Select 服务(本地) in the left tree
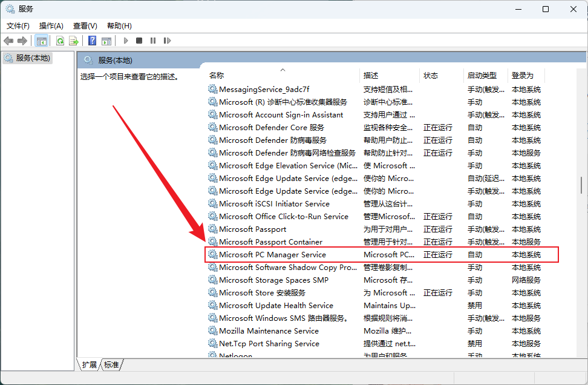The image size is (588, 385). [33, 58]
